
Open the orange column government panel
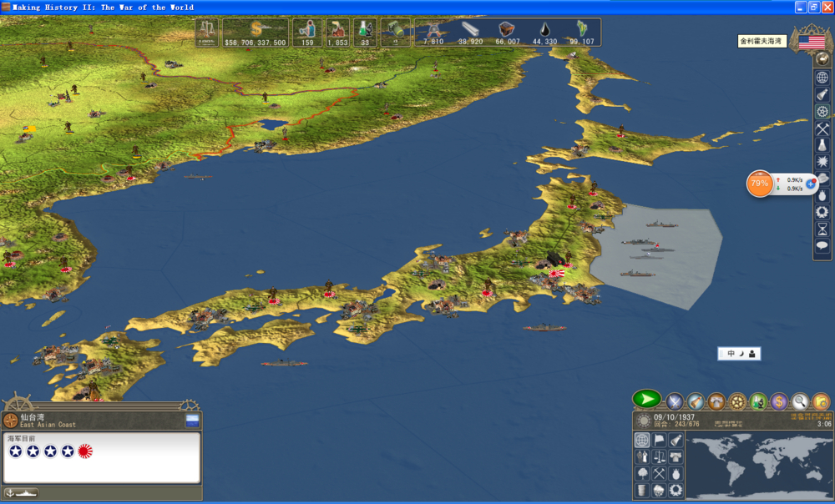pos(716,401)
